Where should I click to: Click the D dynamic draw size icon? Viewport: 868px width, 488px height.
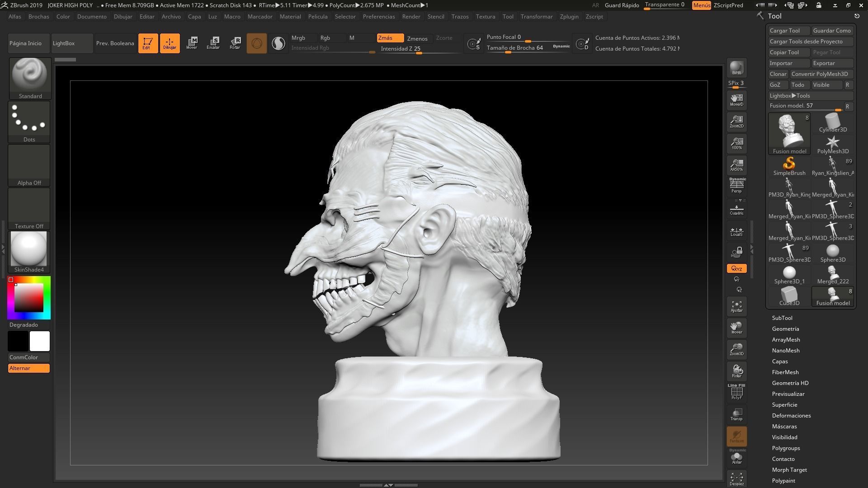click(x=582, y=44)
